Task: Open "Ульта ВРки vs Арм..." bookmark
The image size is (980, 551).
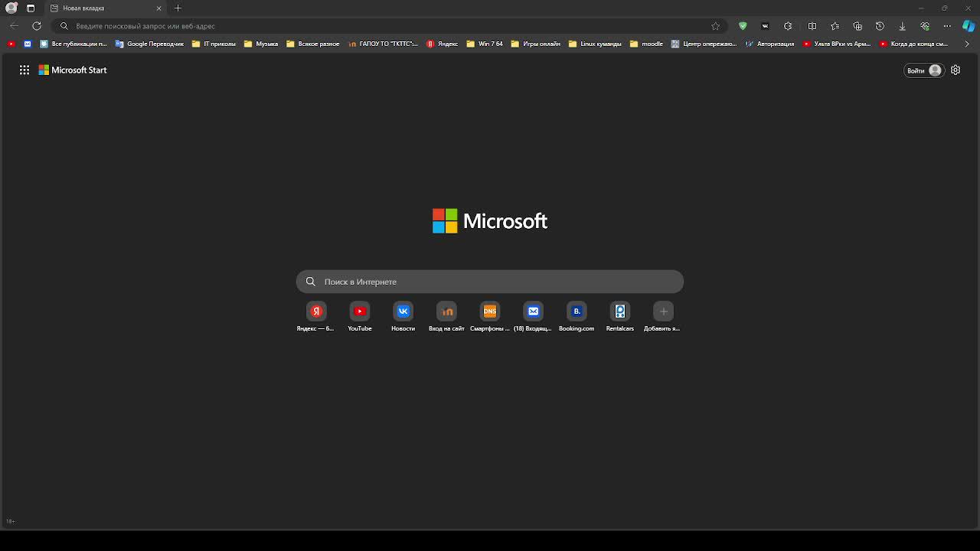Action: pyautogui.click(x=837, y=44)
